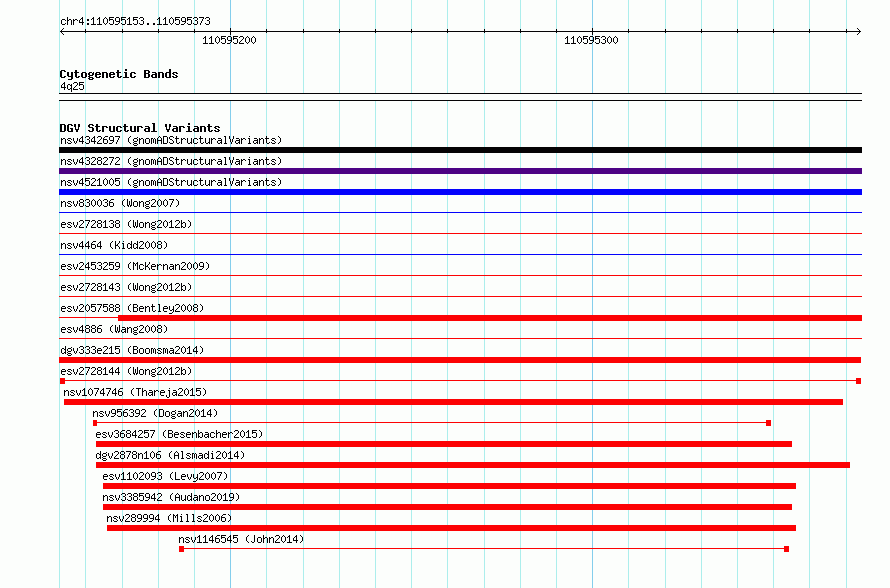Click right end marker of nsv956392 line
Screen dimensions: 890x588
pyautogui.click(x=769, y=423)
